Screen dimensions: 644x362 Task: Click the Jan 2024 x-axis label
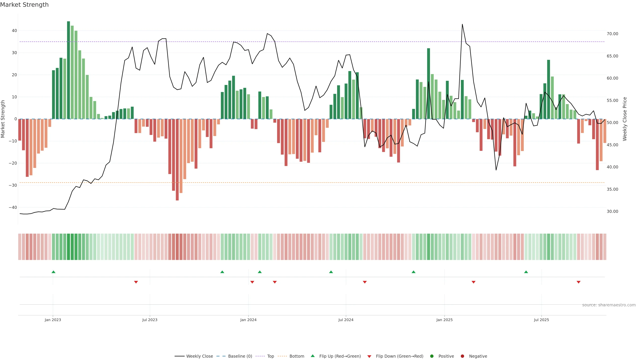(x=248, y=320)
